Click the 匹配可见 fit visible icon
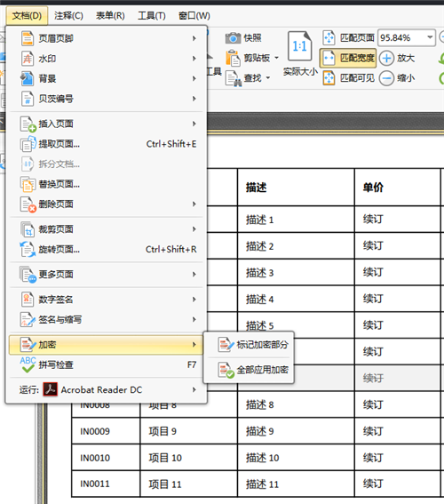This screenshot has height=504, width=444. click(x=329, y=78)
